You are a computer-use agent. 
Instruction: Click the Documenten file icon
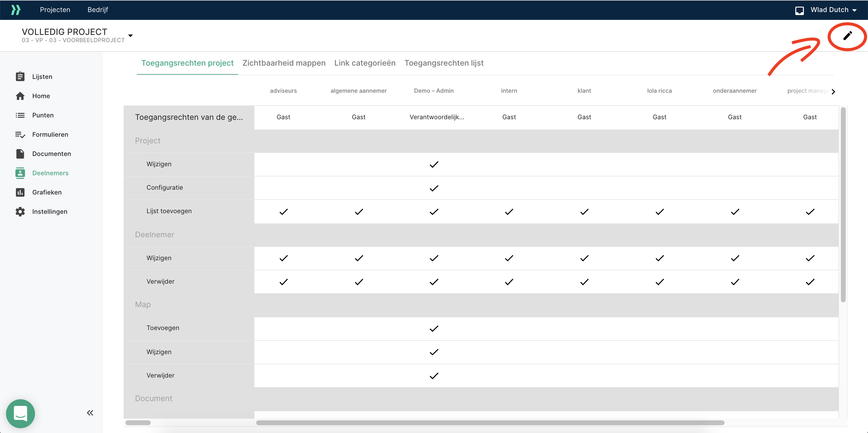click(x=20, y=154)
